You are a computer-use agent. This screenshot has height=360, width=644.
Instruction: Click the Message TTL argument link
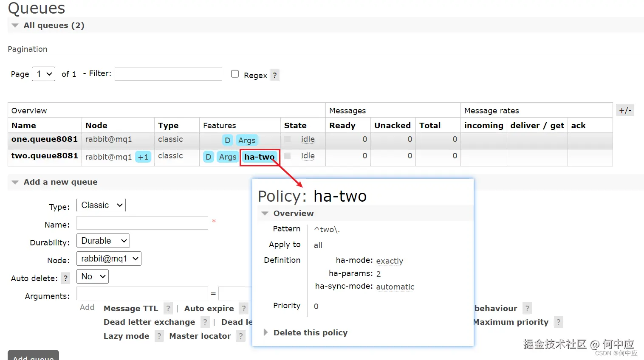[131, 308]
